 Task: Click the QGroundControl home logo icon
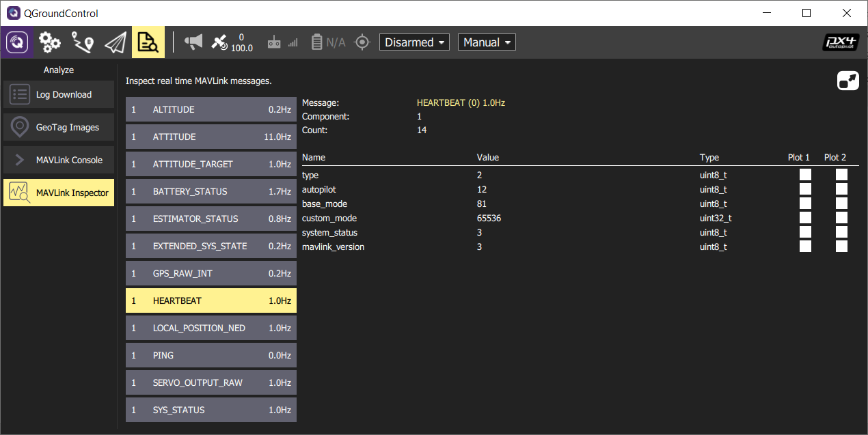click(x=16, y=42)
